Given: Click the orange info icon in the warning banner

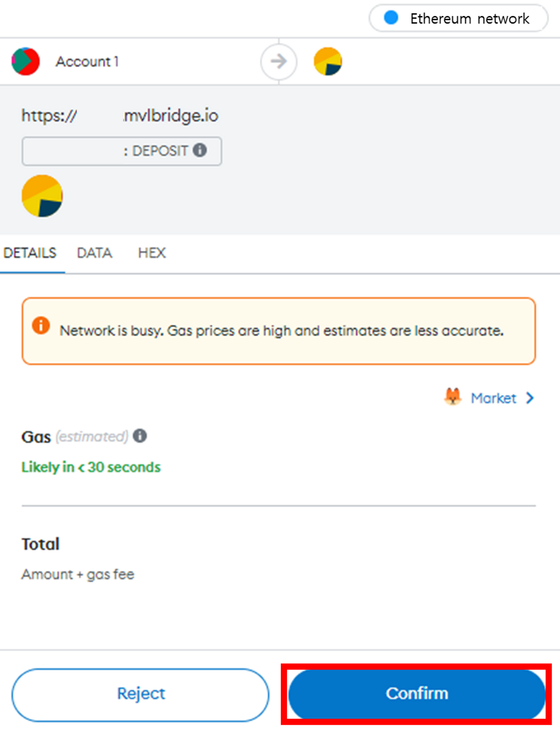Looking at the screenshot, I should click(41, 325).
